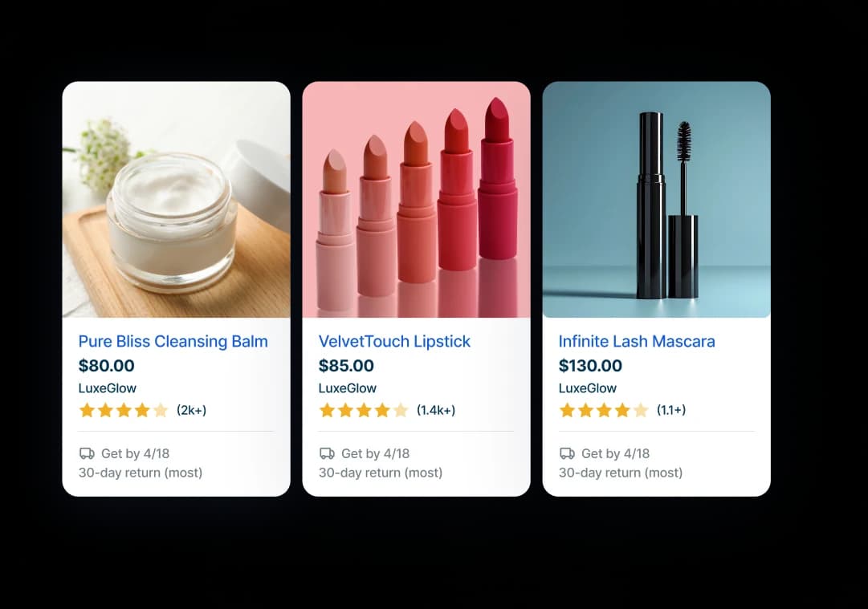Click the $130.00 price on Mascara card
This screenshot has height=609, width=868.
point(590,366)
